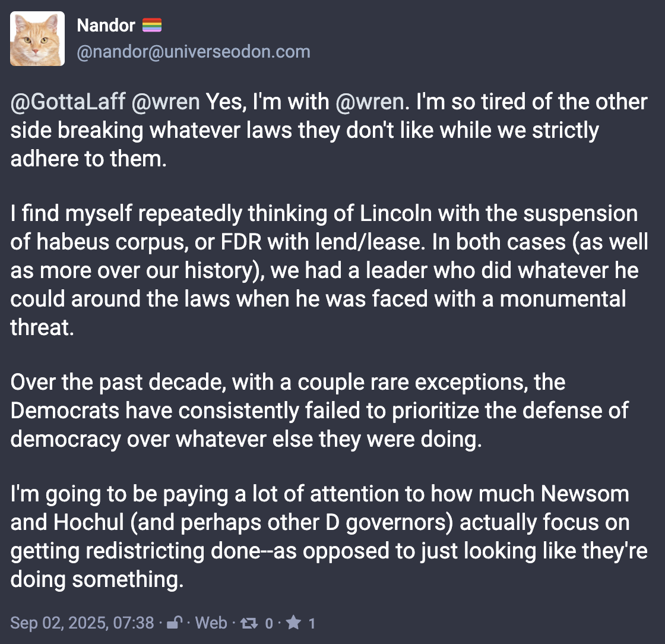This screenshot has height=644, width=665.
Task: Open the Sep 02, 2025 timestamp link
Action: [83, 623]
